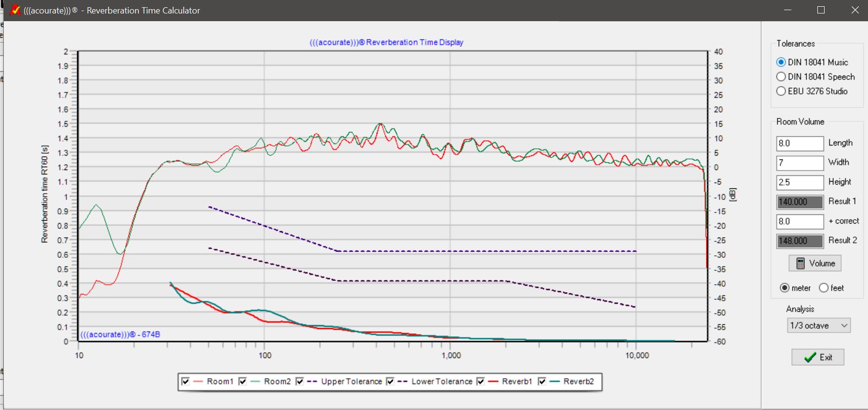Click the Room2 legend label
The height and width of the screenshot is (410, 868).
click(277, 382)
